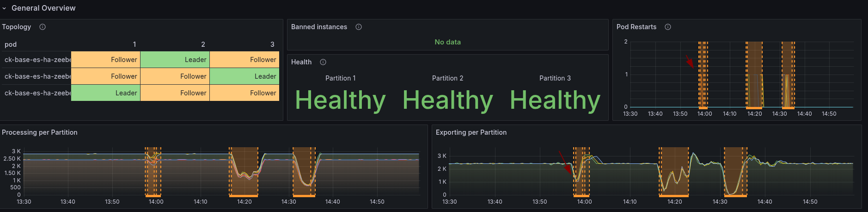This screenshot has height=212, width=868.
Task: Click the Partition 1 label in Health panel
Action: (341, 78)
